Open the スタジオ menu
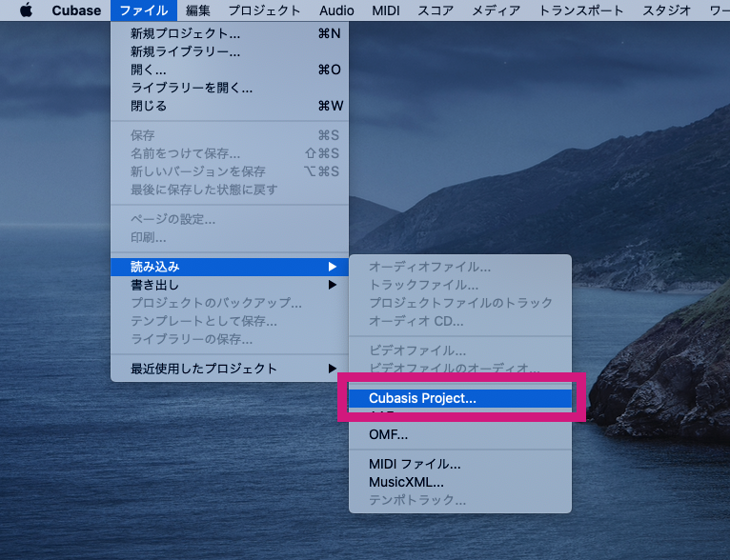 [666, 10]
